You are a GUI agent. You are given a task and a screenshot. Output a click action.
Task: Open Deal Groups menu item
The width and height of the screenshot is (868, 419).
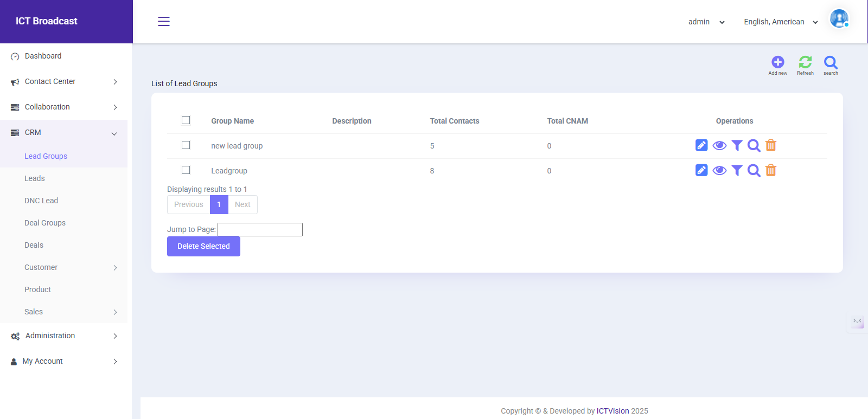45,223
